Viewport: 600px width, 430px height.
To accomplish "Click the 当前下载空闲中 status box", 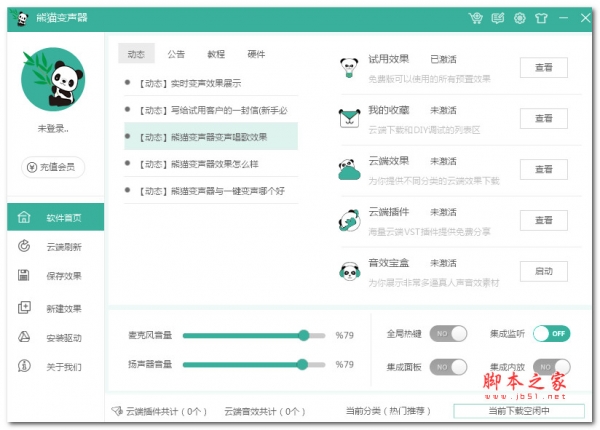I will [519, 411].
